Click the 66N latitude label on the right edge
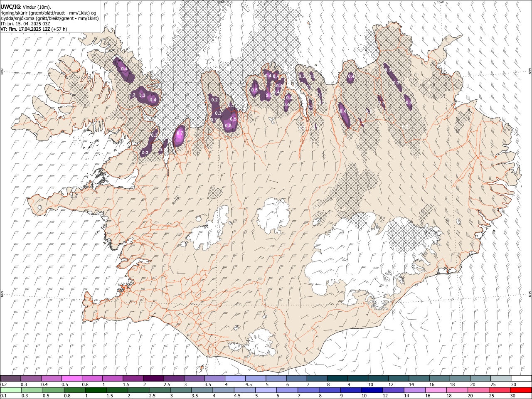Viewport: 532px width, 399px height. (x=530, y=71)
